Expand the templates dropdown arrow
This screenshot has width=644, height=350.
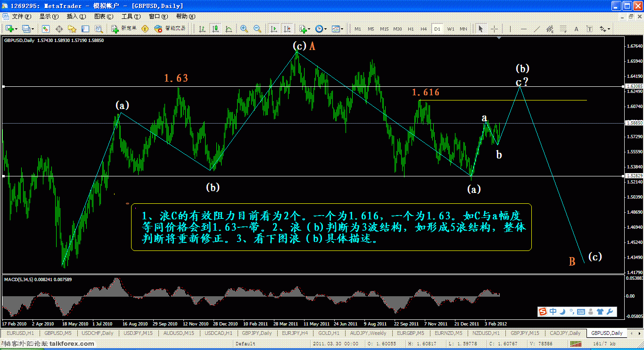[342, 29]
